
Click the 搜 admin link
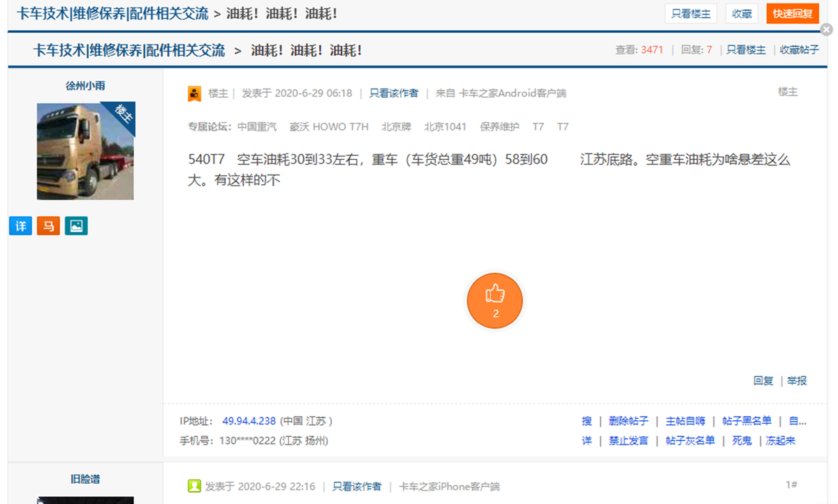click(587, 421)
